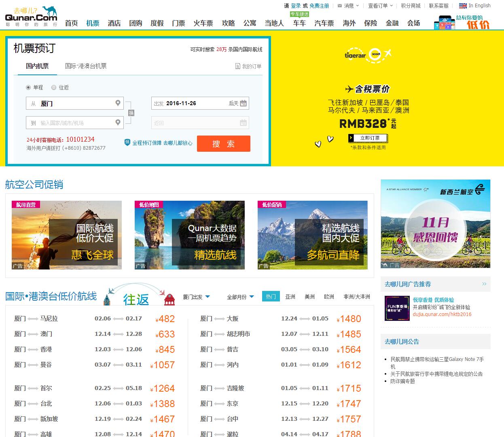Open dujia.qunar.com/hktb2016 link
The image size is (504, 437).
click(442, 314)
